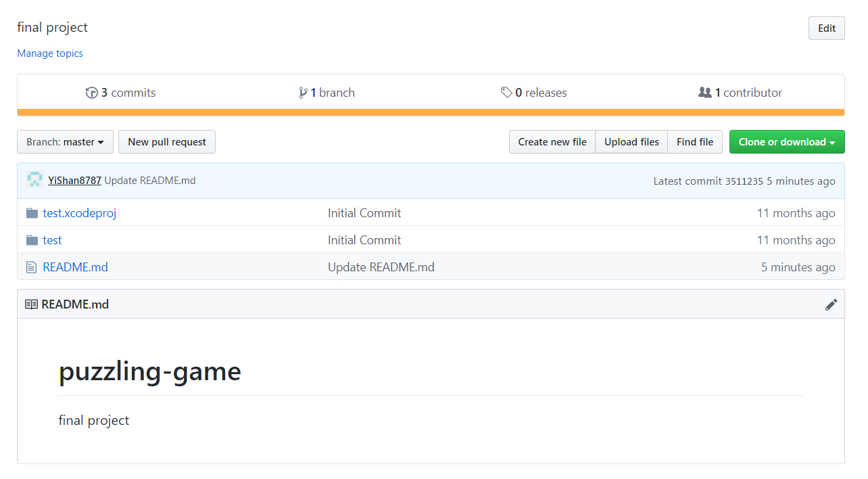Open Update README.md message in README.md row
The width and height of the screenshot is (868, 479).
(x=381, y=267)
